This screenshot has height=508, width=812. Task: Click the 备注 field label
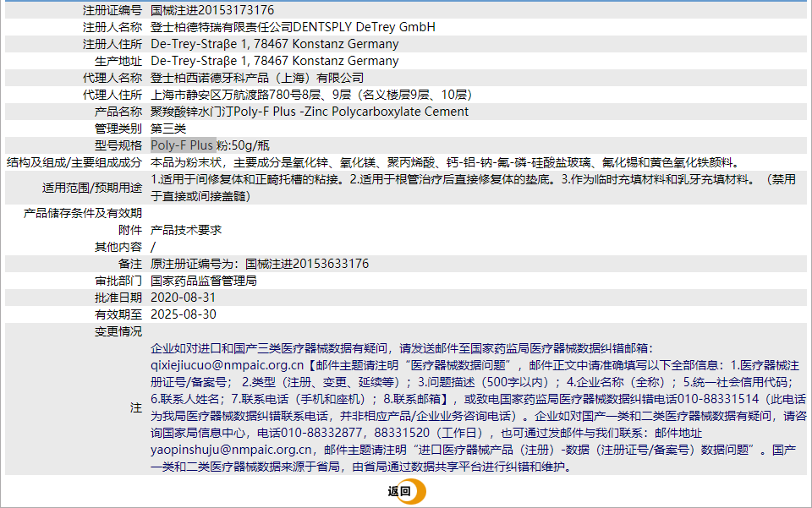coord(130,264)
